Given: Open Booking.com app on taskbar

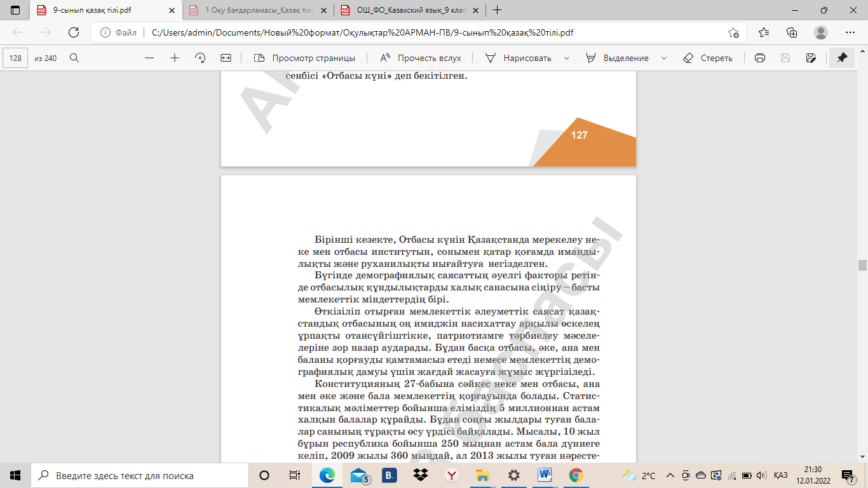Looking at the screenshot, I should [389, 475].
